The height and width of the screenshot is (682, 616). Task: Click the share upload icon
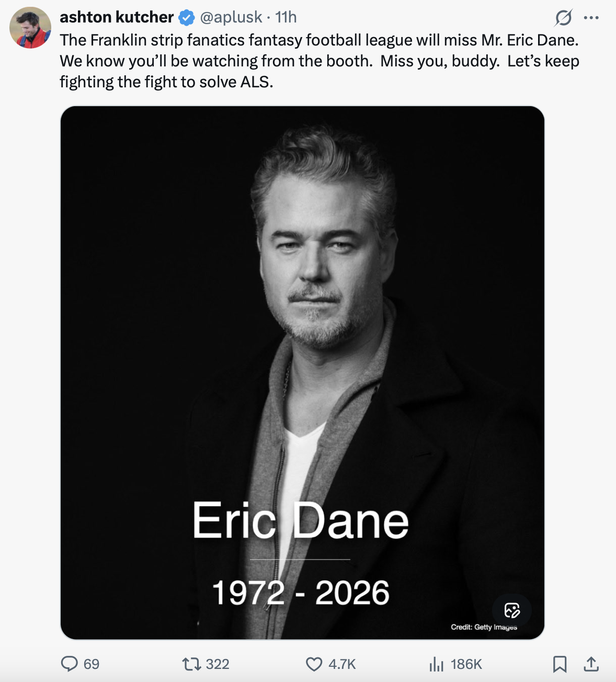coord(591,664)
